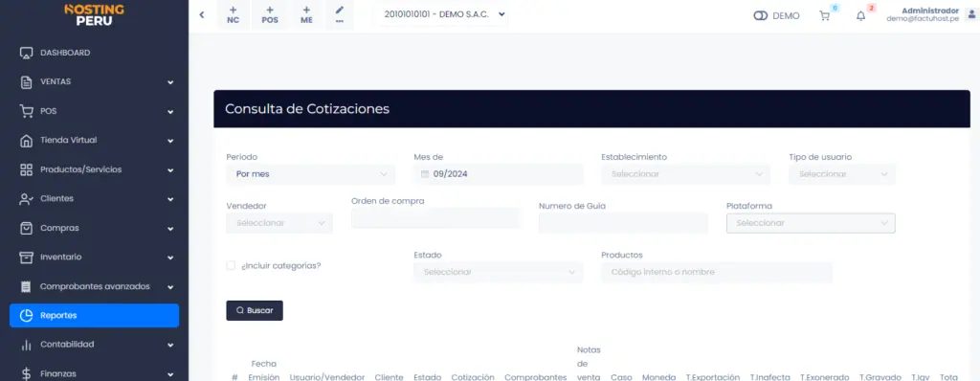The width and height of the screenshot is (980, 381).
Task: Open the Tienda Virtual menu item
Action: 95,141
